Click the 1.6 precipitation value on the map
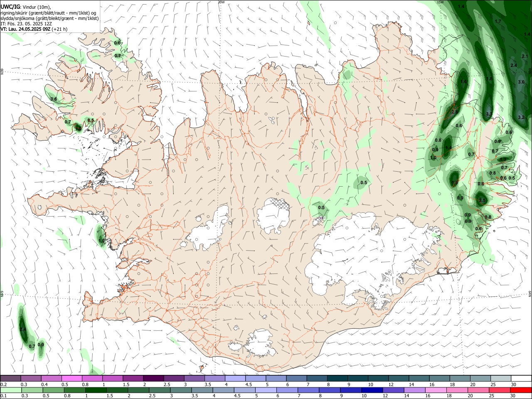The height and width of the screenshot is (399, 532). 463,81
